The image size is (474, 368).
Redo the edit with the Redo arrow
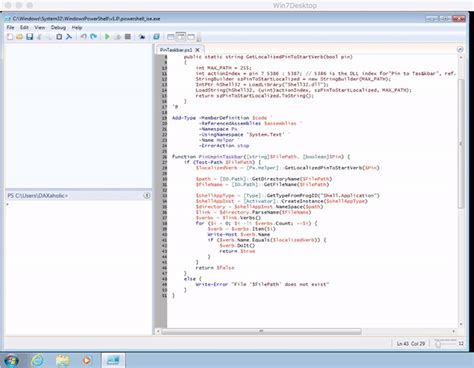[x=94, y=37]
